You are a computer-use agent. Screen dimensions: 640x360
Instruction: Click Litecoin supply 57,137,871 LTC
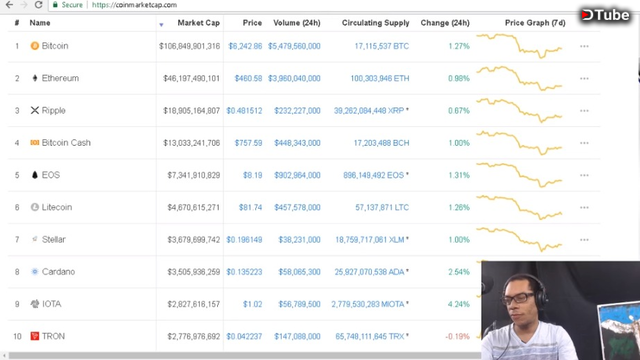point(382,207)
